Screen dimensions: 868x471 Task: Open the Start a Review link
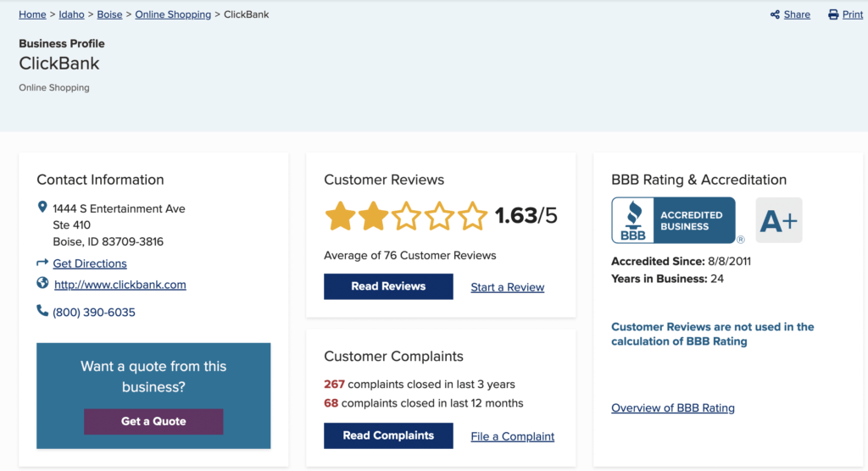508,287
